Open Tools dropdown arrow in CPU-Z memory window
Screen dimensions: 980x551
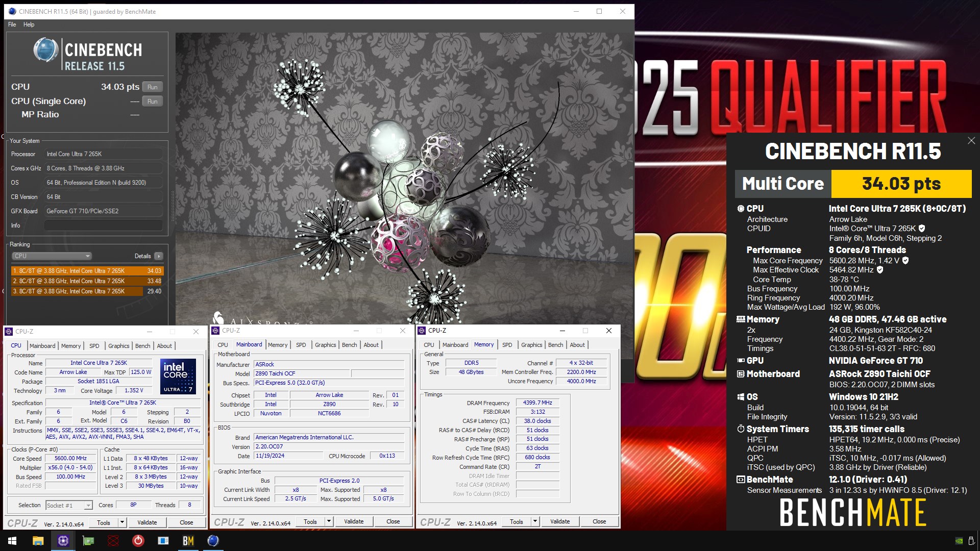click(535, 521)
